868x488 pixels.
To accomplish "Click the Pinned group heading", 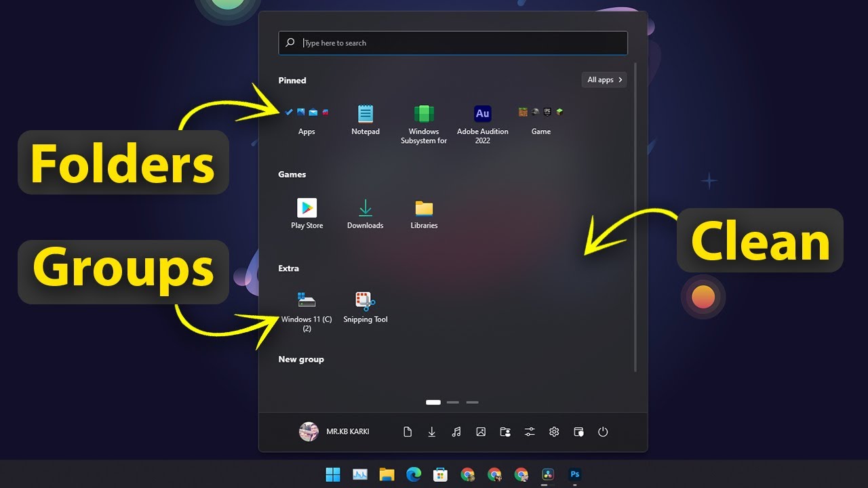I will click(x=292, y=80).
